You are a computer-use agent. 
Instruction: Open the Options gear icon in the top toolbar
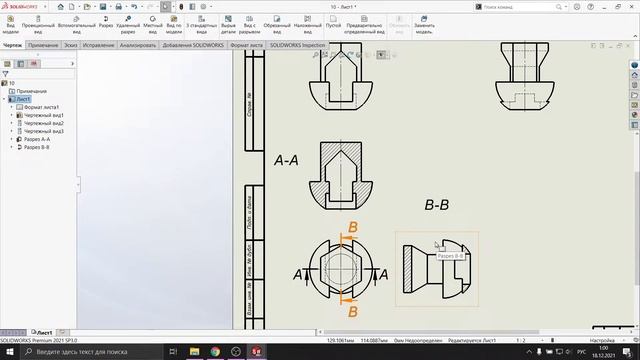[203, 7]
